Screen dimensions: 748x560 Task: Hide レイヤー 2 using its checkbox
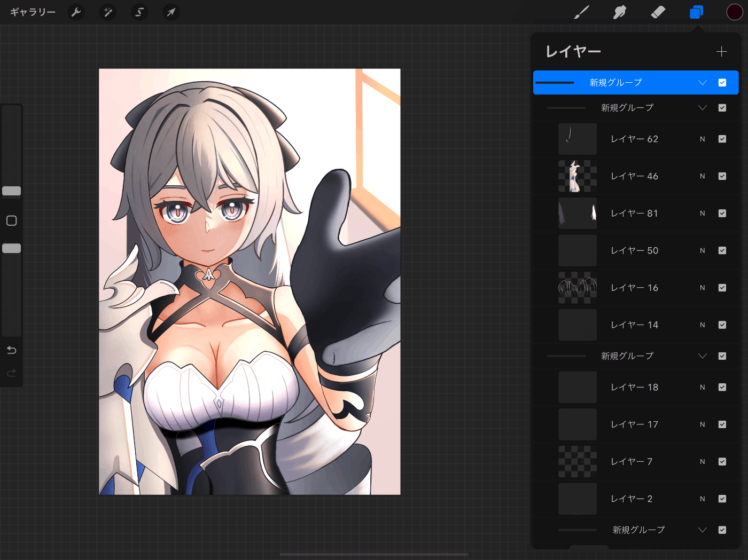(722, 499)
